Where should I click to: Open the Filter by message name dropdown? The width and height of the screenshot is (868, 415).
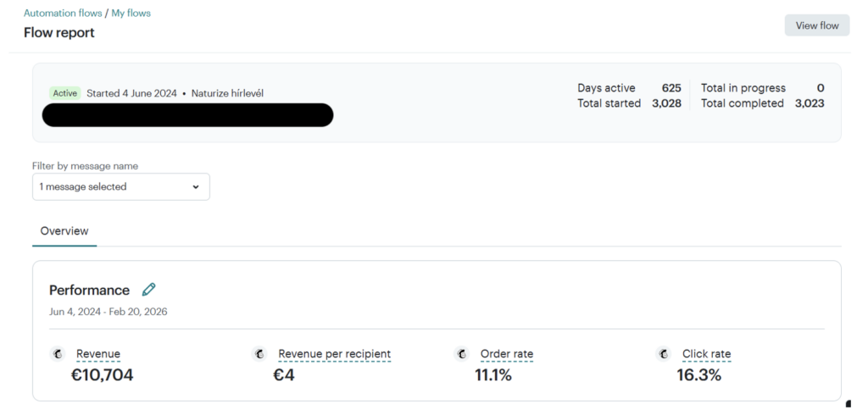120,187
